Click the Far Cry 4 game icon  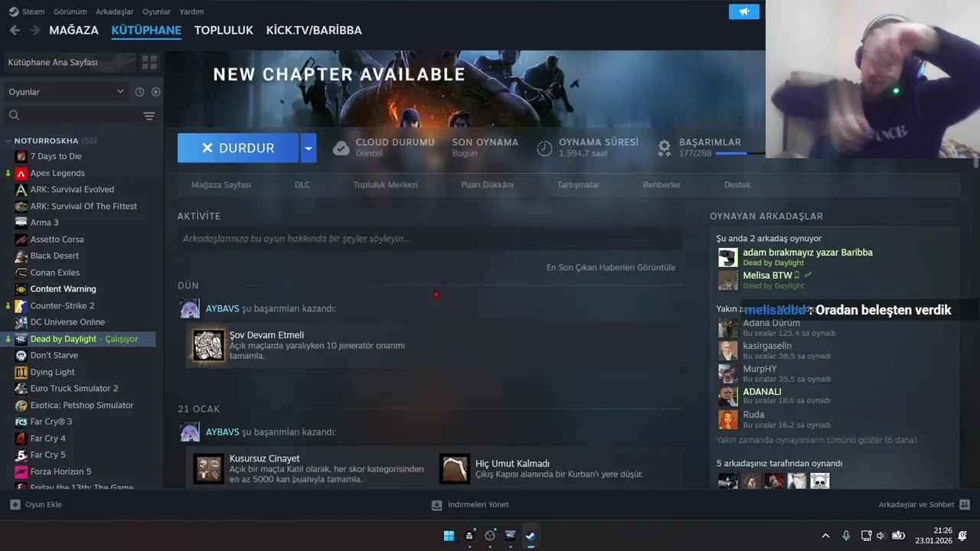[21, 439]
